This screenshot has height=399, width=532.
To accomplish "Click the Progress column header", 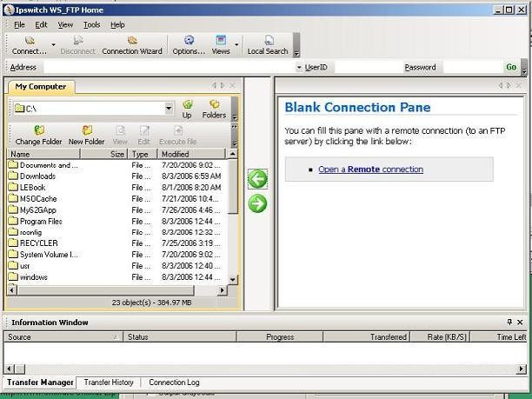I will (280, 337).
